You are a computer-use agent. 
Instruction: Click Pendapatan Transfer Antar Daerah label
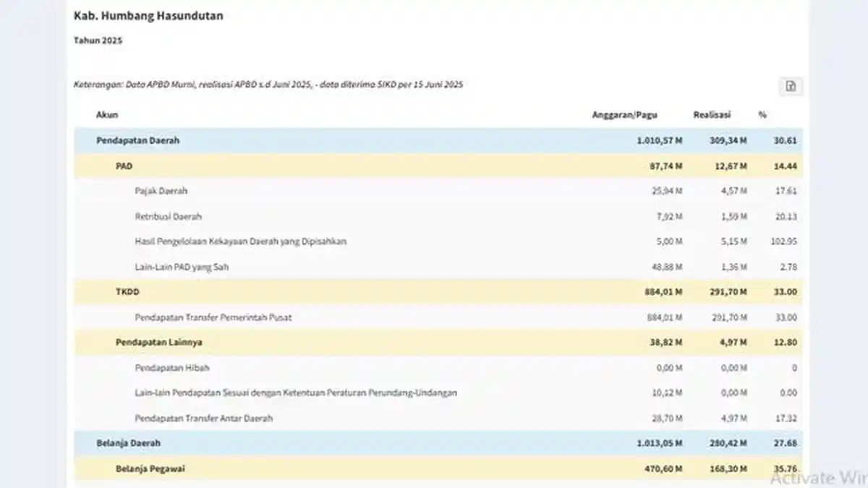pos(203,419)
